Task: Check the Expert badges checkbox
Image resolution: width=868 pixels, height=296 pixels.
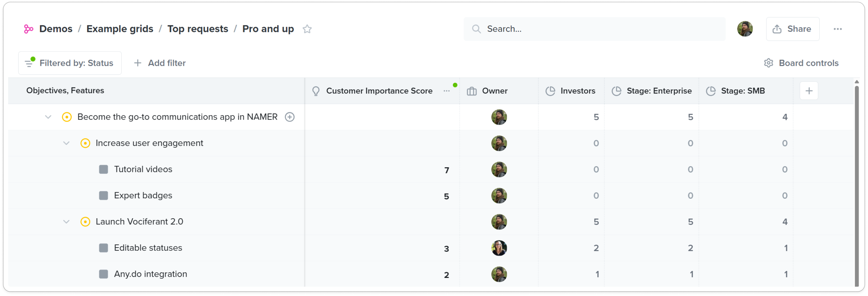Action: (103, 195)
